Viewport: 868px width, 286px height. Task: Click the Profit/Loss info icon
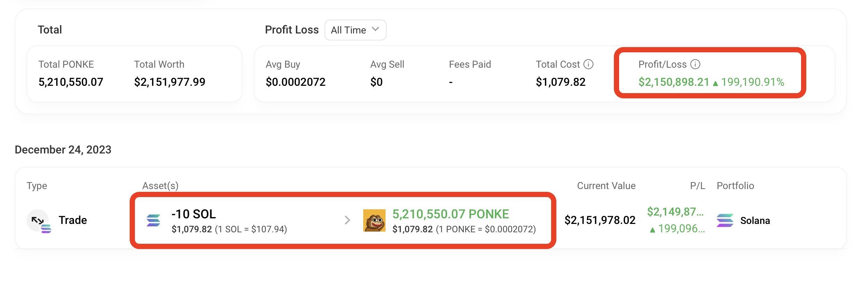pos(695,64)
